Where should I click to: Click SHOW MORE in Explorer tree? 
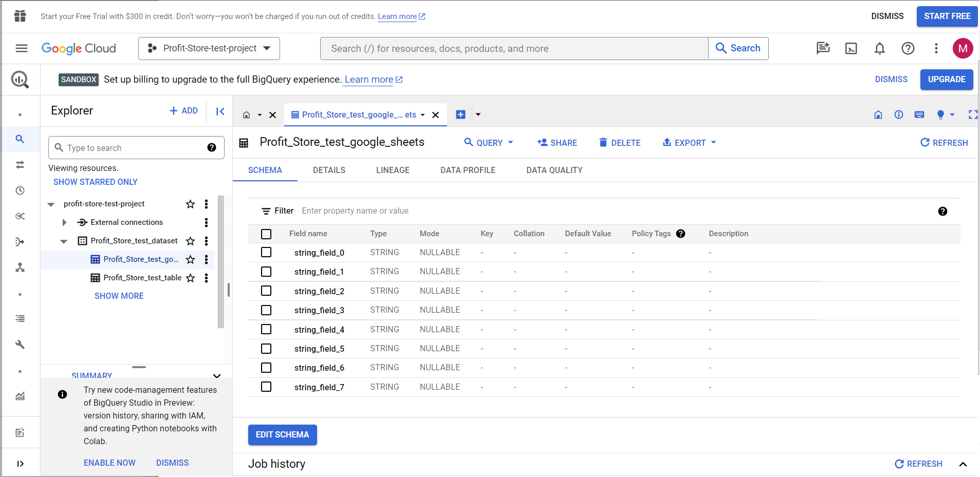119,296
